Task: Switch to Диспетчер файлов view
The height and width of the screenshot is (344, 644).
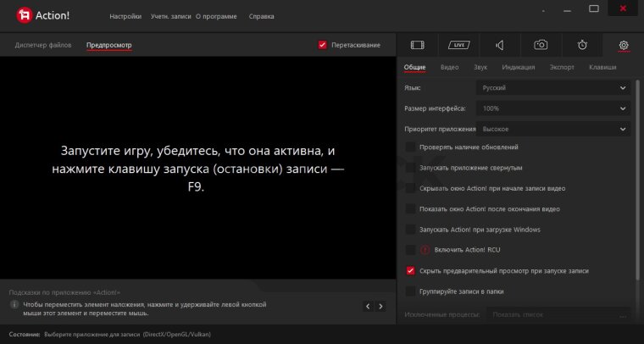Action: [x=44, y=45]
